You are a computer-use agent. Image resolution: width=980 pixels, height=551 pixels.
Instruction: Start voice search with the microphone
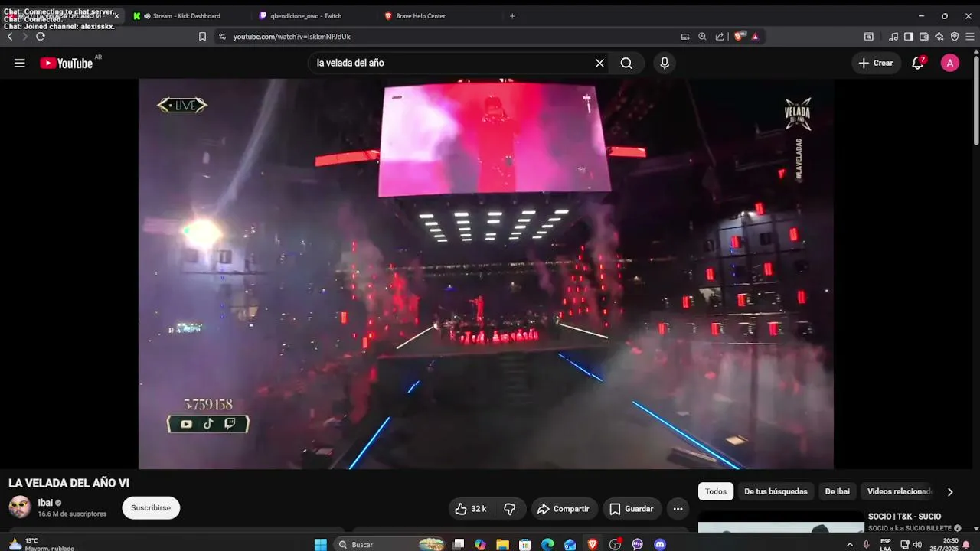pyautogui.click(x=665, y=63)
